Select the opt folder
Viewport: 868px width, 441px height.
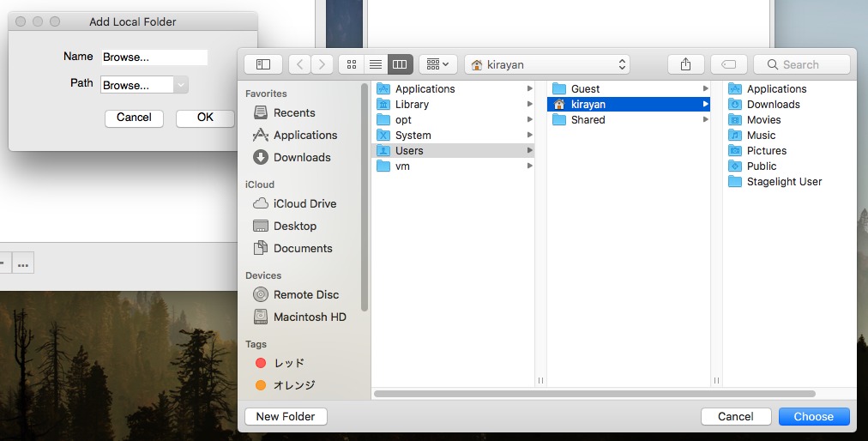tap(453, 119)
